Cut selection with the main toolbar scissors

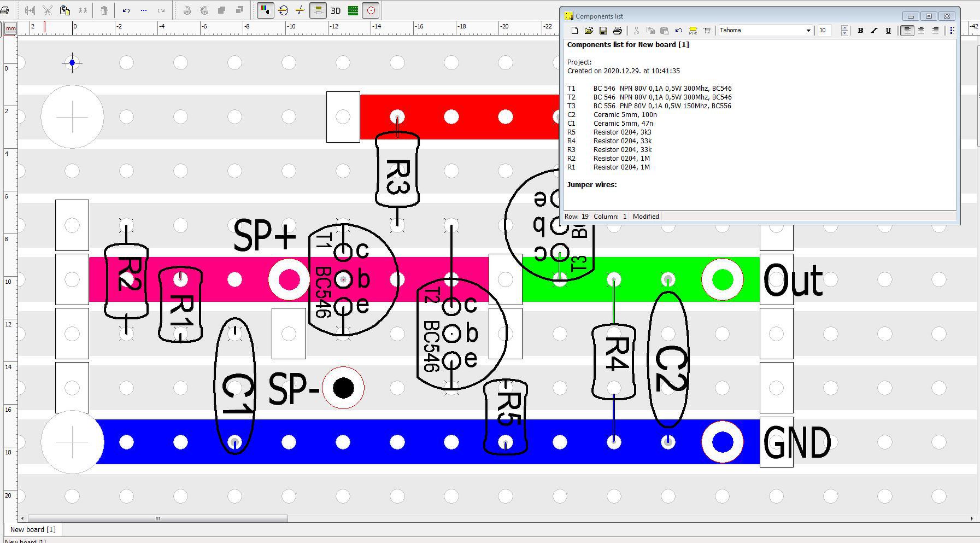point(48,10)
